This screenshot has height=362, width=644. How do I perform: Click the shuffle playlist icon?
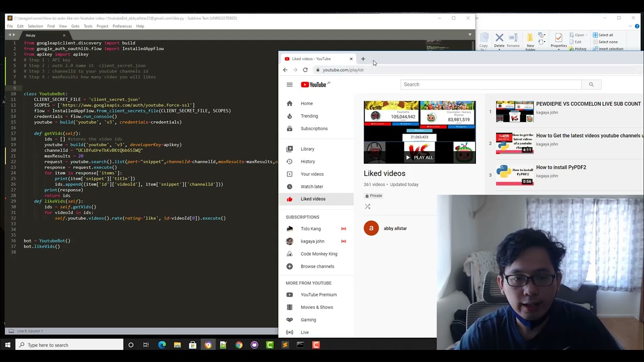click(x=367, y=207)
